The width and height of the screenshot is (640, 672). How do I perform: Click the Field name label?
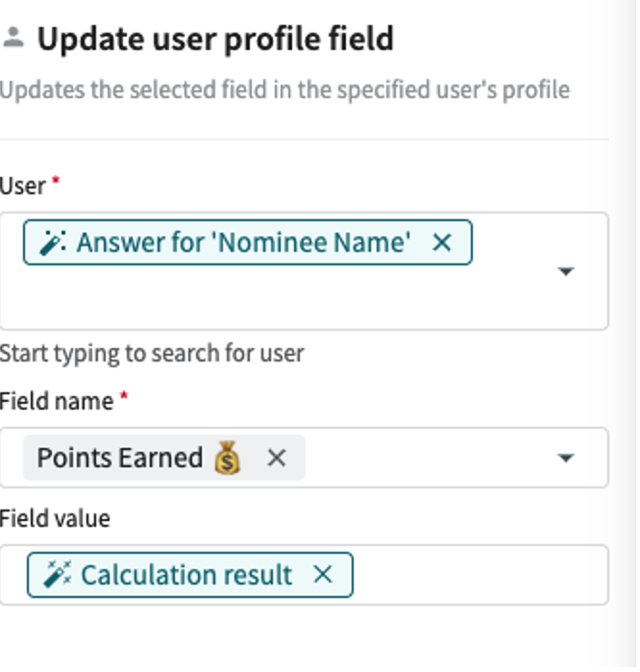[56, 401]
